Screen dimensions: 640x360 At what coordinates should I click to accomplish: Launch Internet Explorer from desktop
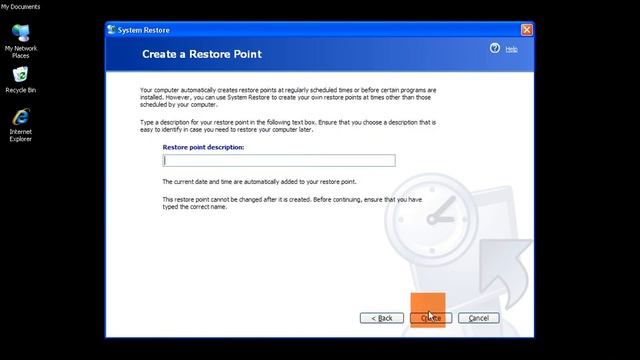[20, 125]
